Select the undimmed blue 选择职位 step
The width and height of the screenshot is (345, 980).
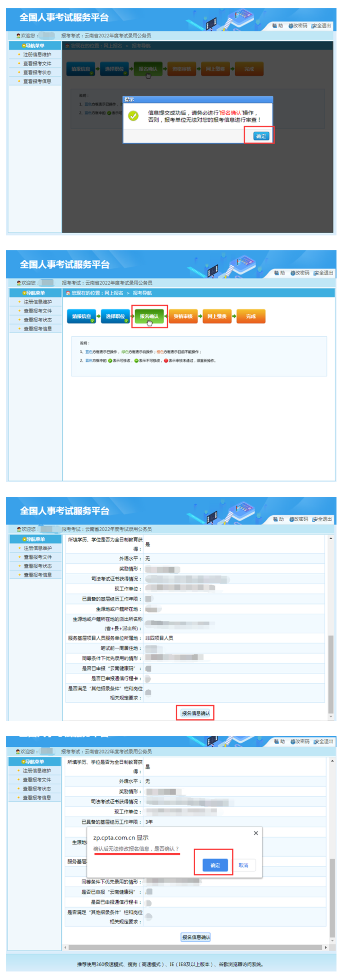click(x=115, y=316)
